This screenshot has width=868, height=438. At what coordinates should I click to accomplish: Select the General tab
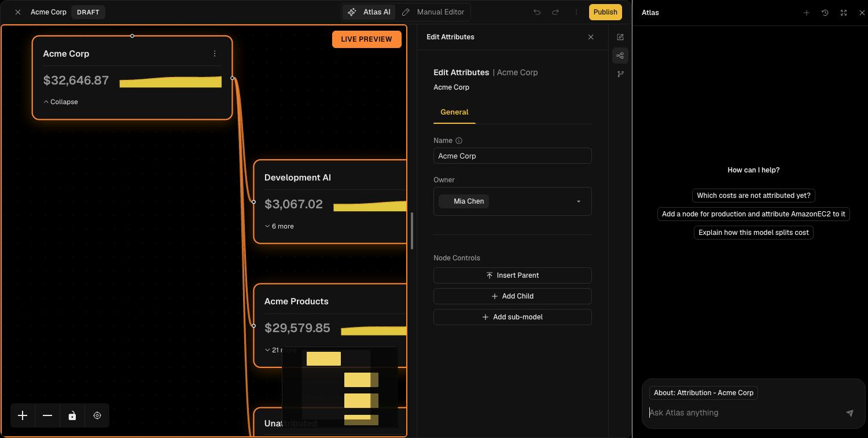click(454, 112)
